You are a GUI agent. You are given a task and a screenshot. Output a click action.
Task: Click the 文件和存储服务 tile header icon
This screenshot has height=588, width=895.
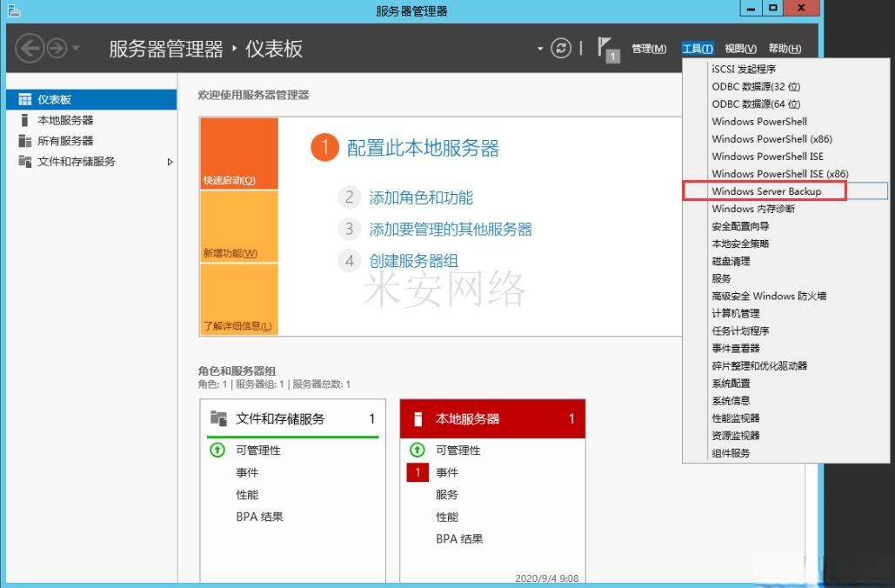pos(218,418)
